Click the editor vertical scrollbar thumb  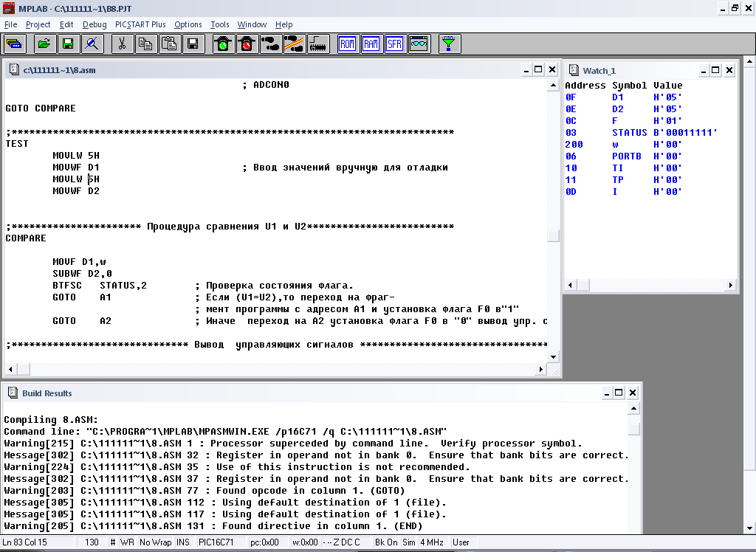click(553, 235)
